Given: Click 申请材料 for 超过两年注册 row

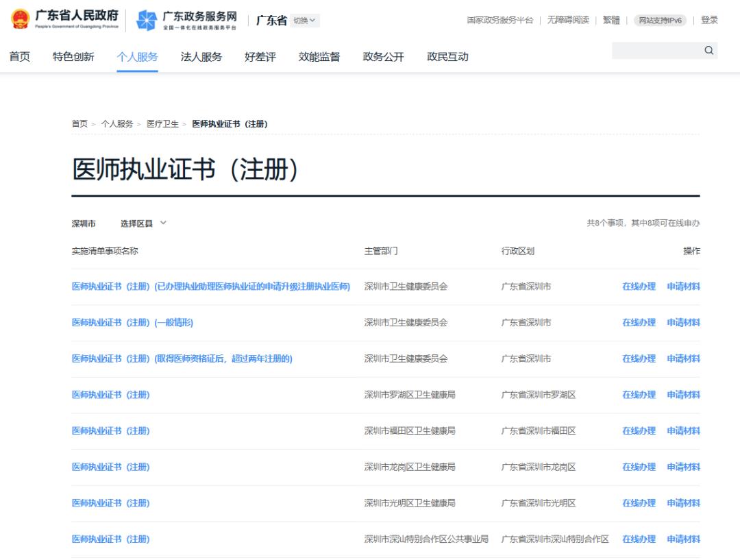Looking at the screenshot, I should [x=683, y=359].
